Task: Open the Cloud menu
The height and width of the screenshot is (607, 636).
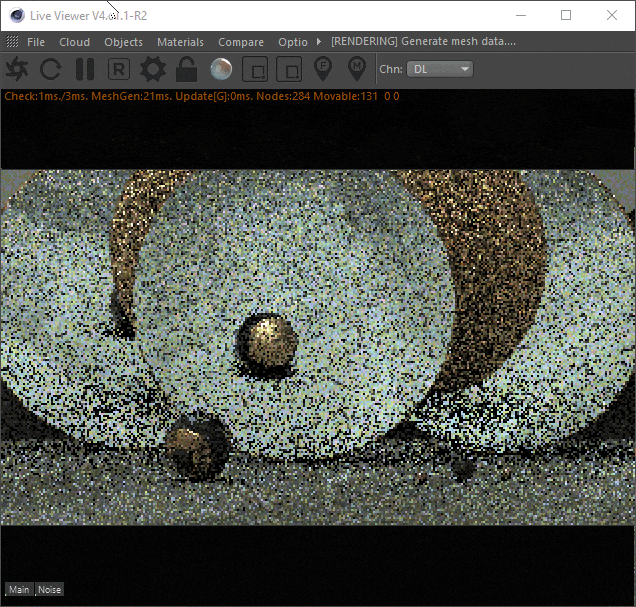Action: coord(74,42)
